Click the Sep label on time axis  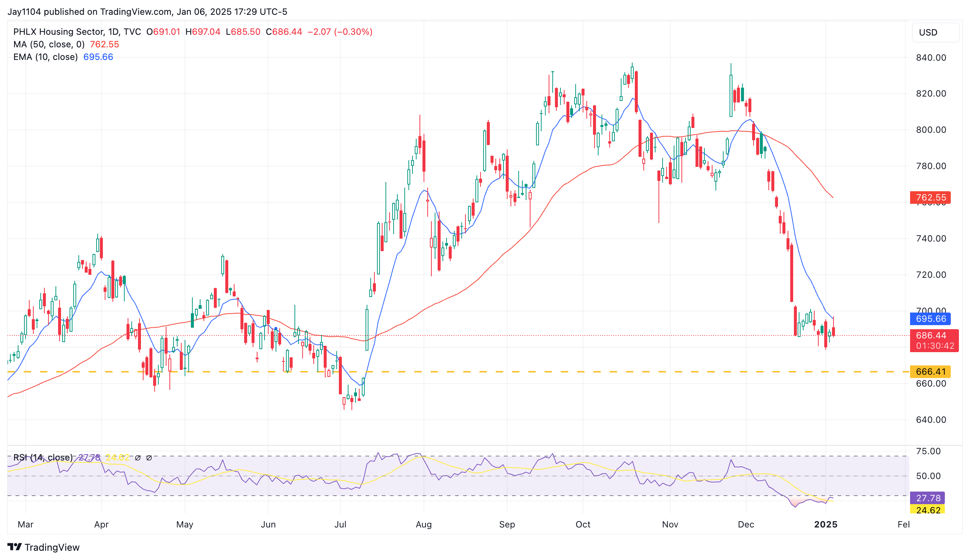[507, 524]
